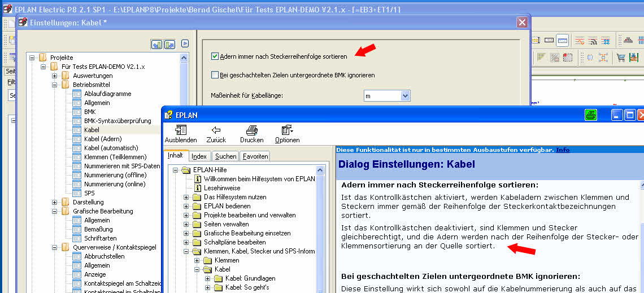Select 'Nummerieren mit SPS-Daten' entry
The height and width of the screenshot is (293, 644).
(x=122, y=166)
